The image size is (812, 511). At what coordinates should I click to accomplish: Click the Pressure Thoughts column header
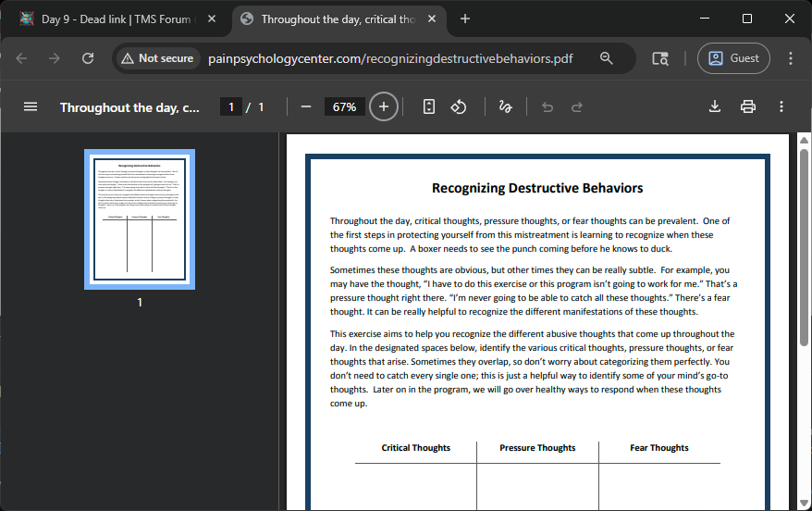(x=537, y=448)
